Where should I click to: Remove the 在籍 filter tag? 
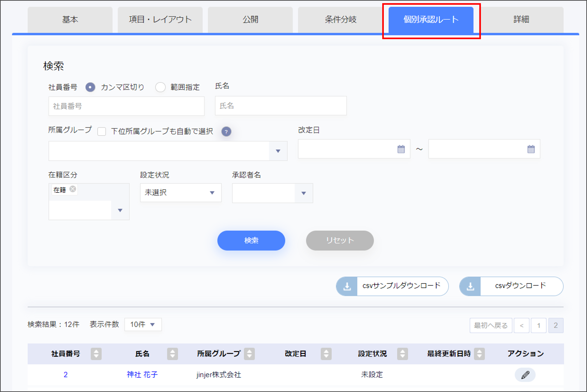coord(73,189)
